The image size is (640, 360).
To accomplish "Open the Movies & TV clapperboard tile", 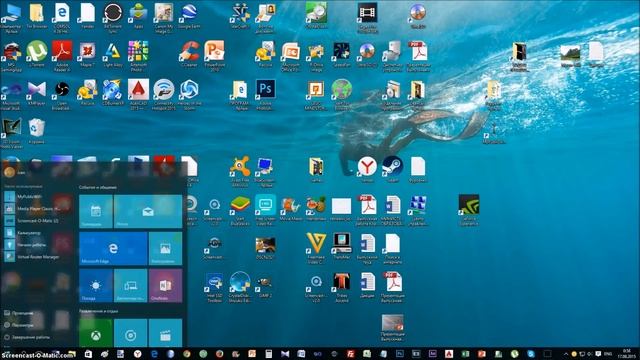I will pyautogui.click(x=165, y=333).
